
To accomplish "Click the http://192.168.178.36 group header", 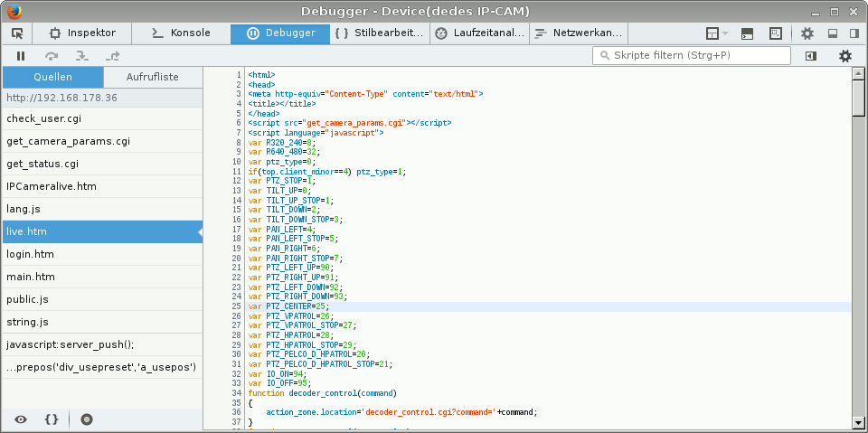I will pos(102,98).
